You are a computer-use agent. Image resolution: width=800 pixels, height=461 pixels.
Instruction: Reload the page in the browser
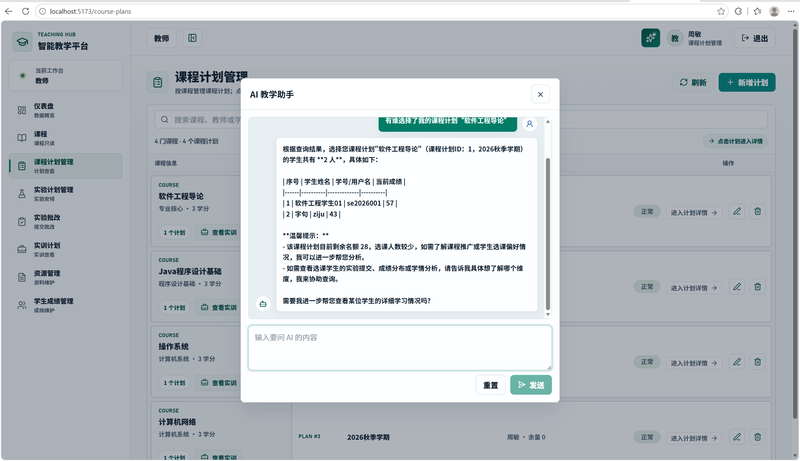[x=25, y=11]
